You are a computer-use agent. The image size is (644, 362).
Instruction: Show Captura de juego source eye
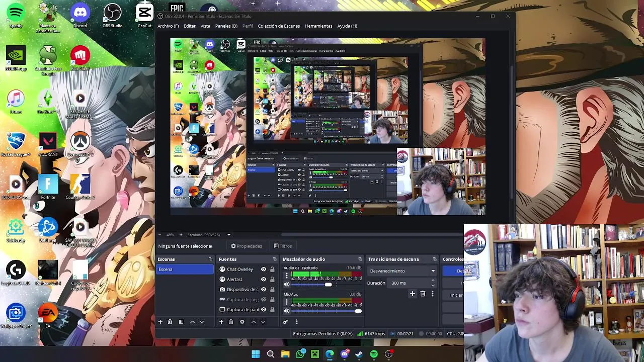tap(263, 300)
